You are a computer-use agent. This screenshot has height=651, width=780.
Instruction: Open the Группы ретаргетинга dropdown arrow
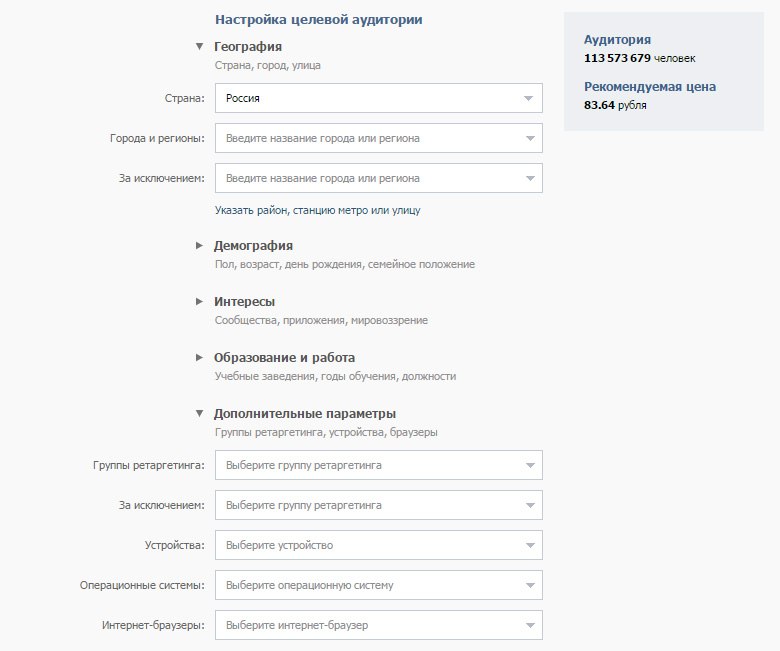(x=528, y=465)
